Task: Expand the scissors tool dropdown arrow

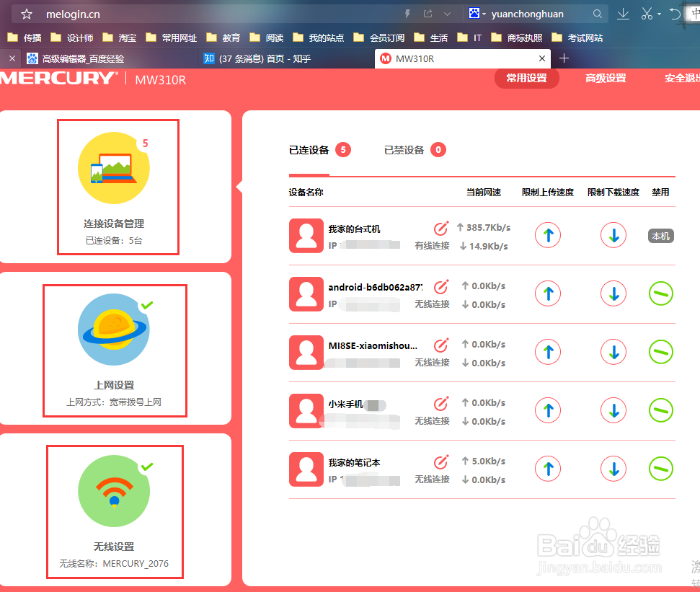Action: [x=660, y=14]
